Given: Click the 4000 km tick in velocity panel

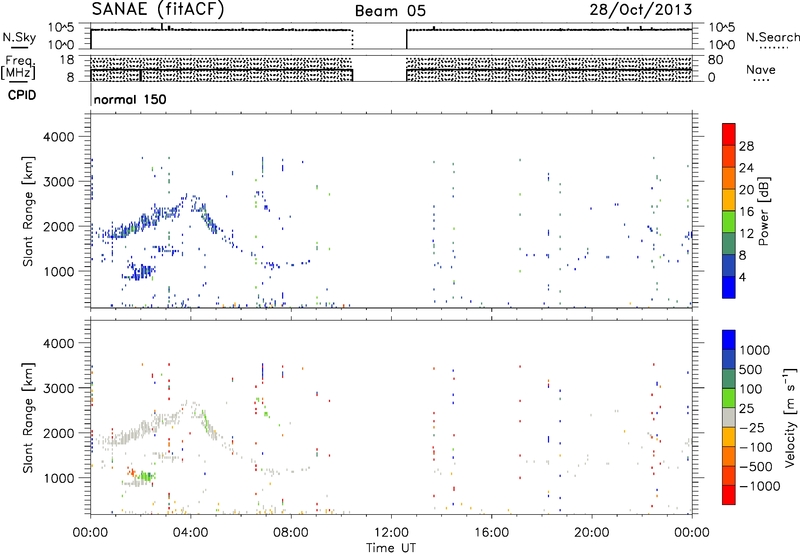Looking at the screenshot, I should point(58,343).
